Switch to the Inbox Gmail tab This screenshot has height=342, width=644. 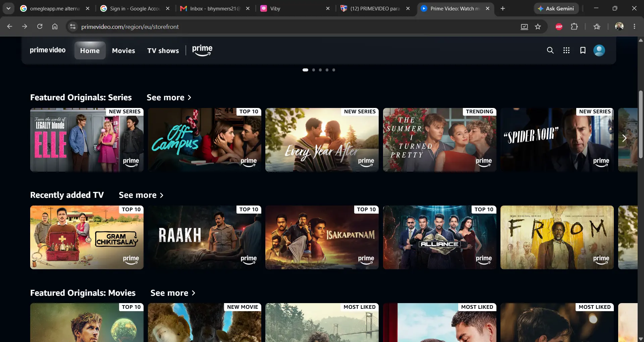click(x=215, y=8)
